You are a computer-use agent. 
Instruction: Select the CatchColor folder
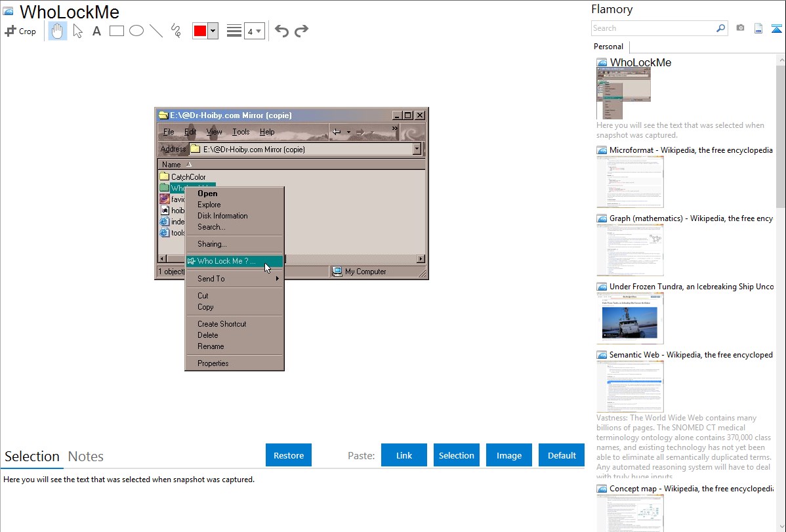coord(183,176)
